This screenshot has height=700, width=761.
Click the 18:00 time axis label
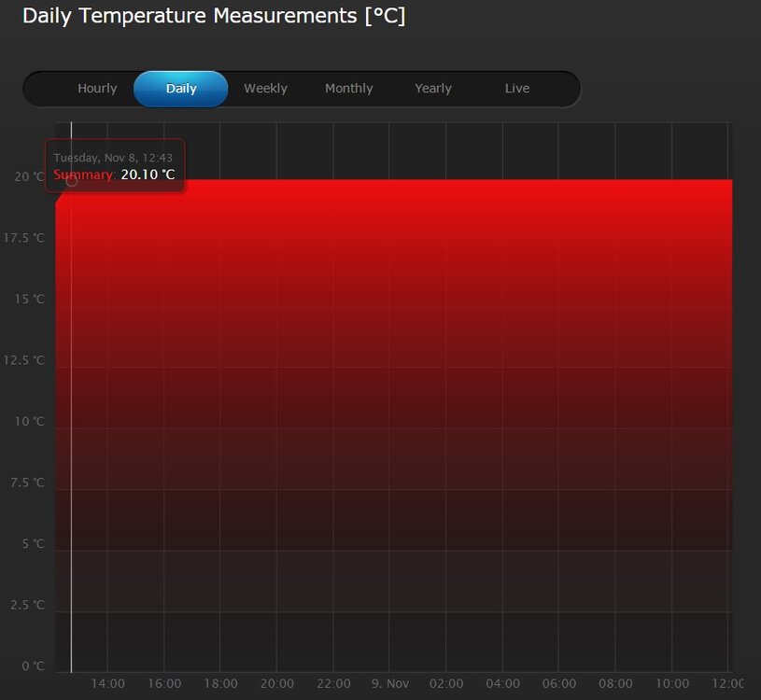pyautogui.click(x=220, y=683)
